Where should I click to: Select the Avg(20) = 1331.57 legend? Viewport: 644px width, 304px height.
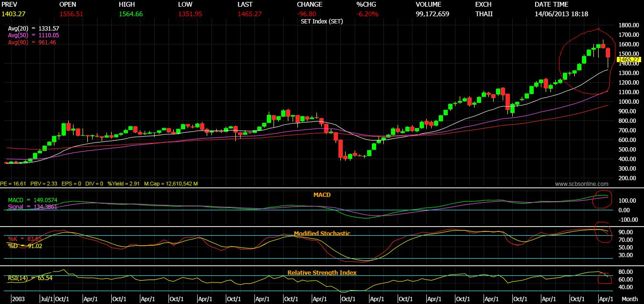33,29
